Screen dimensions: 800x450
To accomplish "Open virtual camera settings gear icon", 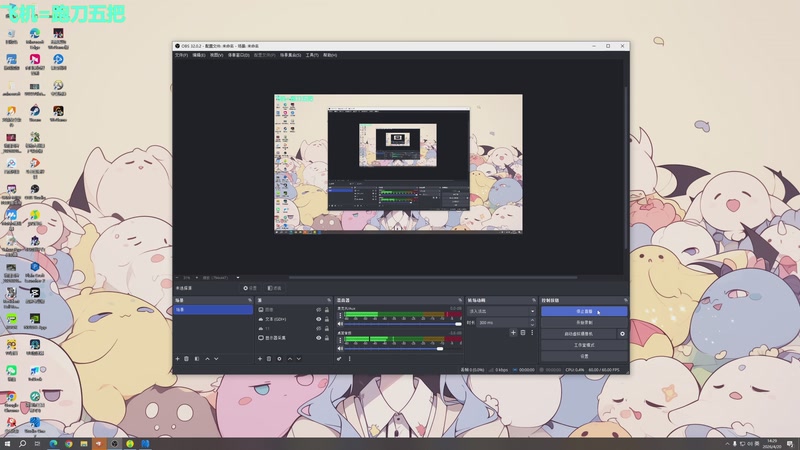I will pyautogui.click(x=622, y=334).
